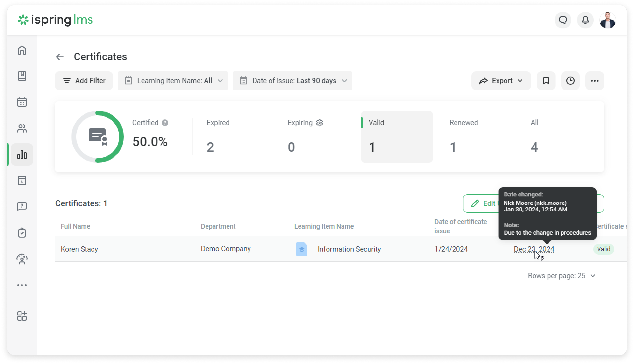Viewport: 634px width, 364px height.
Task: Open the chat bubble icon in header
Action: point(563,20)
